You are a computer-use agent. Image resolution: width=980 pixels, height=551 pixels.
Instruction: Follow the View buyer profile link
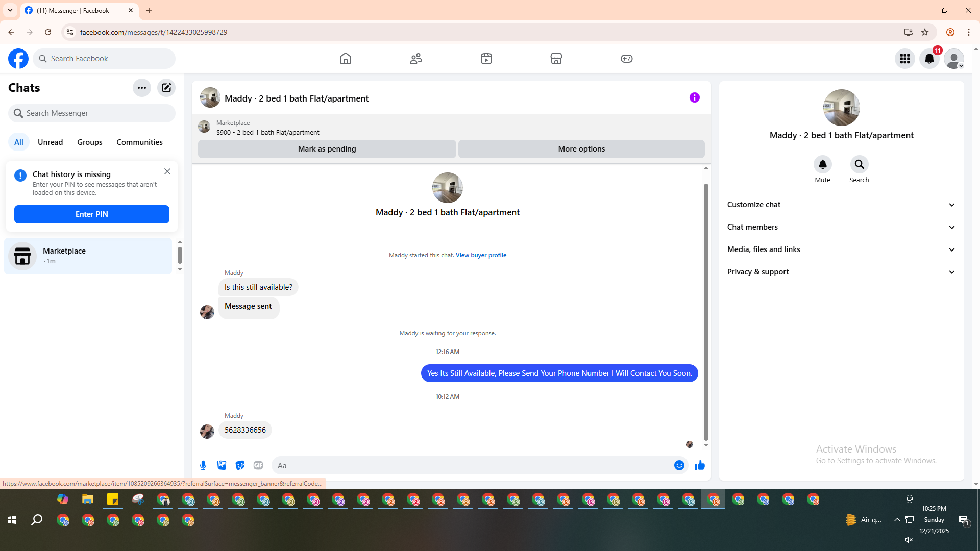[x=481, y=255]
